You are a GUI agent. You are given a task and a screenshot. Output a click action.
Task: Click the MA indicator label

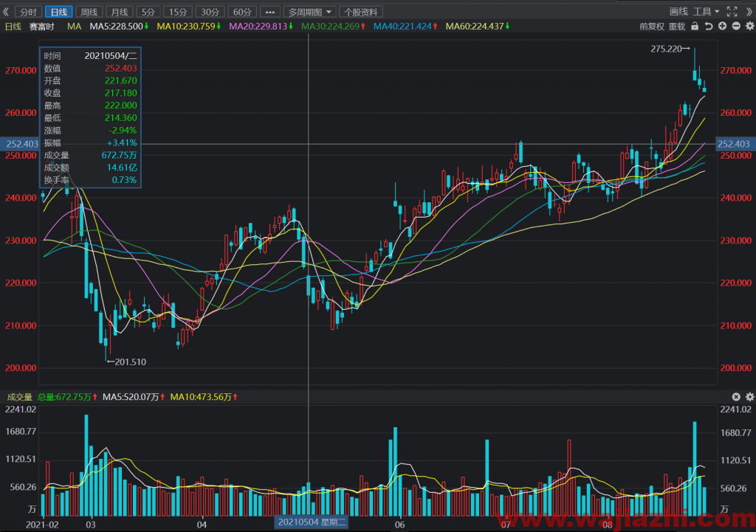pyautogui.click(x=75, y=27)
